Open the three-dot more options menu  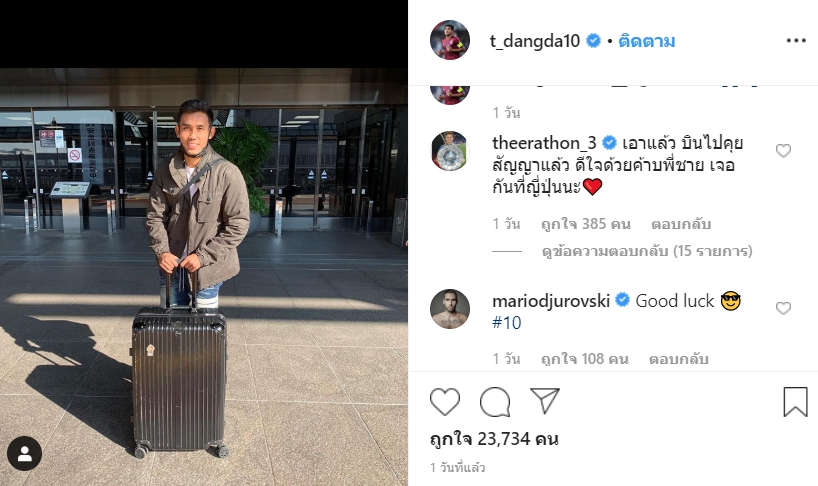[796, 41]
